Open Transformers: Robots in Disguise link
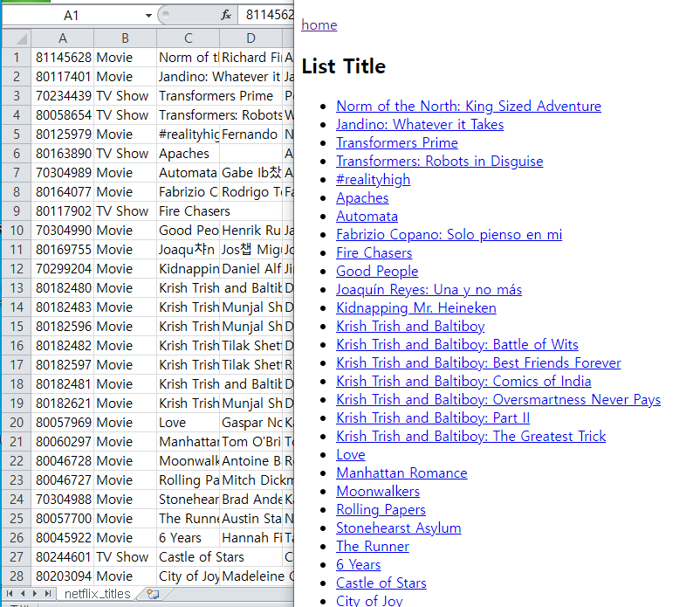This screenshot has width=700, height=607. click(440, 162)
